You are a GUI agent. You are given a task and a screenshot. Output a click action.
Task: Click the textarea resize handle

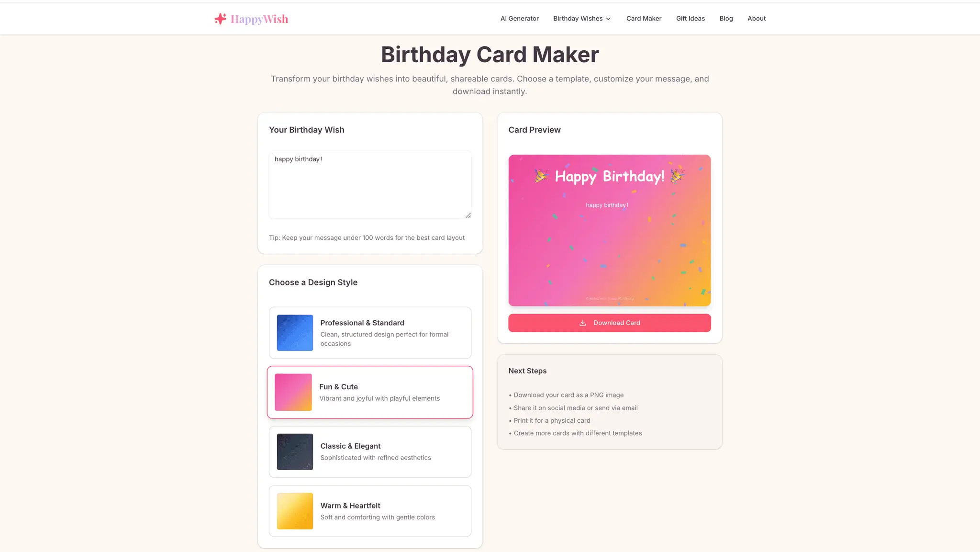pos(468,215)
